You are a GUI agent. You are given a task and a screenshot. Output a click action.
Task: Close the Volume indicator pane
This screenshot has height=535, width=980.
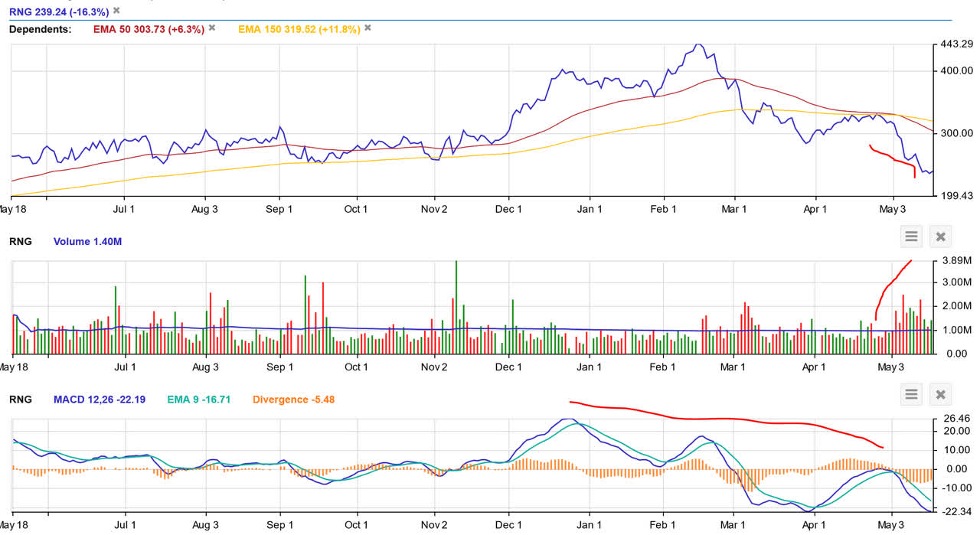pyautogui.click(x=940, y=237)
